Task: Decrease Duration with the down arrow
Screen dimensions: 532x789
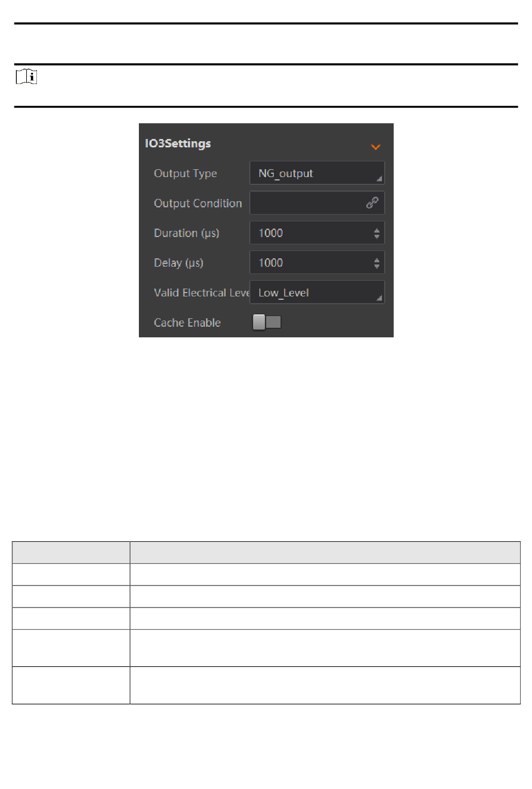Action: [x=377, y=236]
